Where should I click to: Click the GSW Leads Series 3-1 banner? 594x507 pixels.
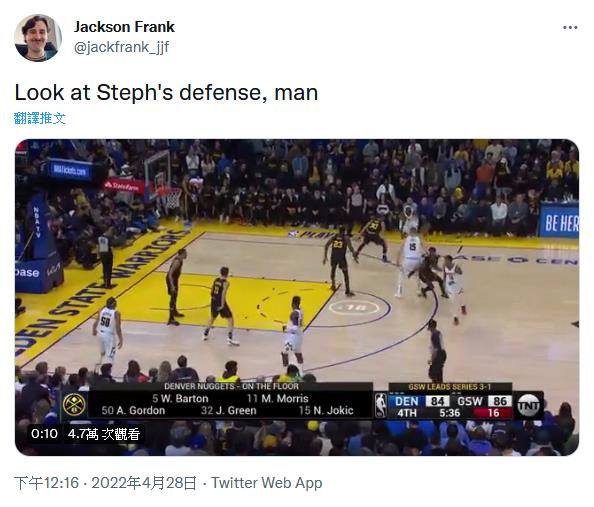coord(450,387)
